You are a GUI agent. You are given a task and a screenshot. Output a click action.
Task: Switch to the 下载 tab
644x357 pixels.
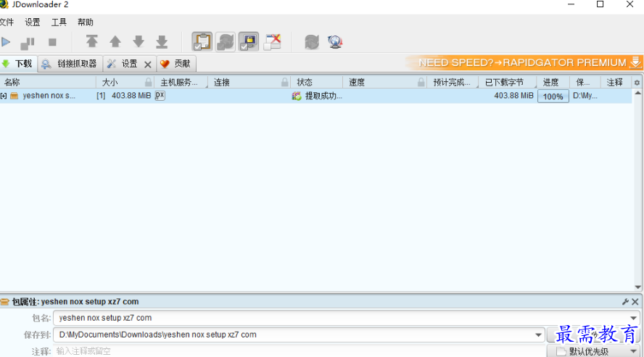coord(18,64)
